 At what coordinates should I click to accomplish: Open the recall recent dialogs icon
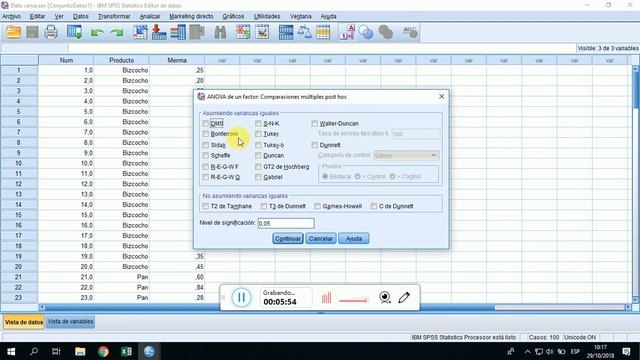tap(74, 32)
